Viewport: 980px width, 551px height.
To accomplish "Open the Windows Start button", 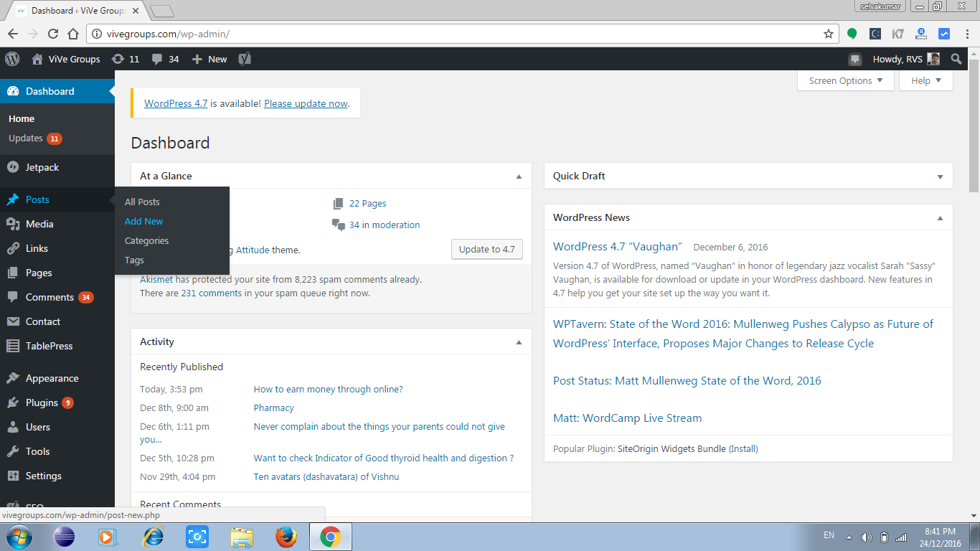I will point(18,537).
